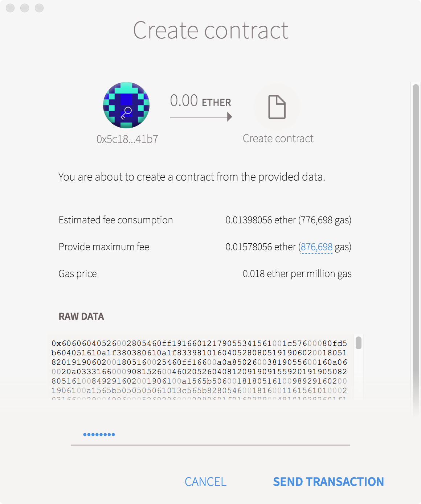Viewport: 421px width, 504px height.
Task: Focus the password input field
Action: (x=210, y=434)
